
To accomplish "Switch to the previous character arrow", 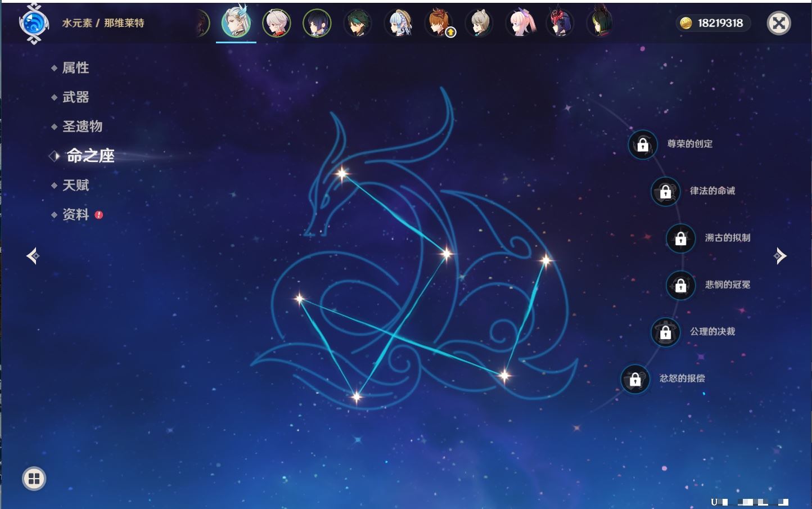I will pos(33,256).
